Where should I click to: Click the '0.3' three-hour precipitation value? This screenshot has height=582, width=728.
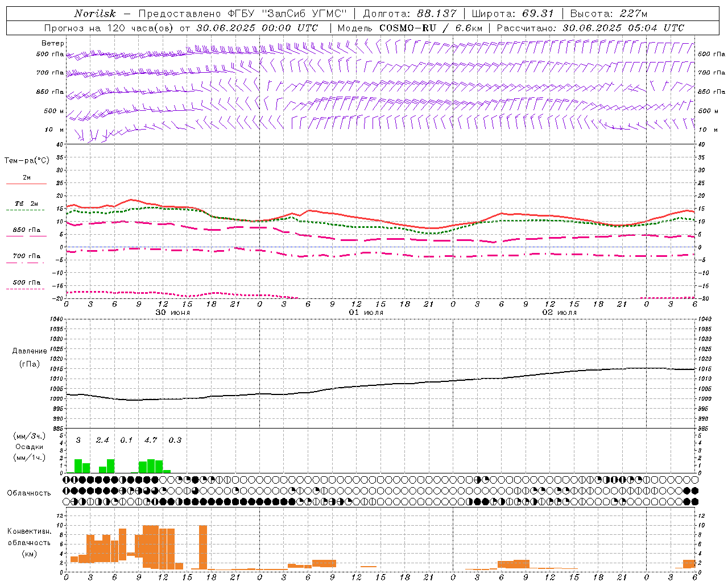pyautogui.click(x=175, y=440)
